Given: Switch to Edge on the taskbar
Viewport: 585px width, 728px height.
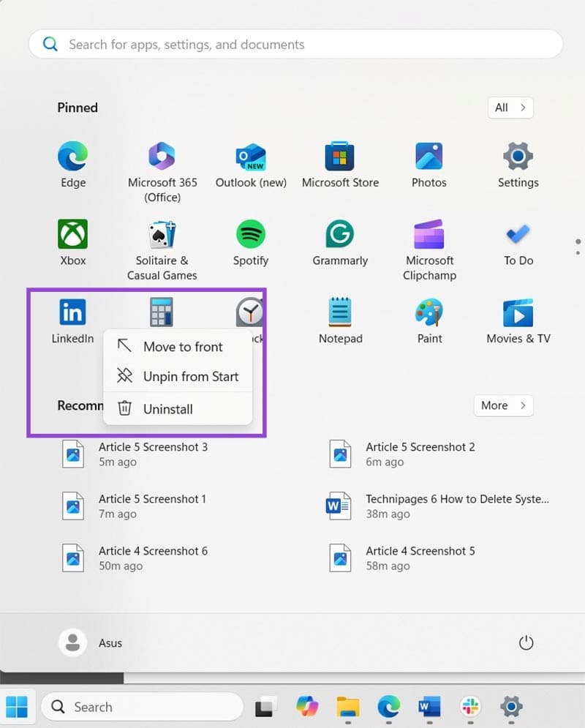Looking at the screenshot, I should click(x=389, y=707).
